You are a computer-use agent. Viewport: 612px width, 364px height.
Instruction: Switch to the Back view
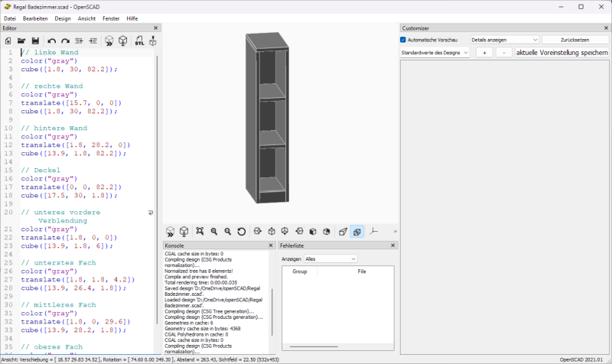tap(327, 232)
